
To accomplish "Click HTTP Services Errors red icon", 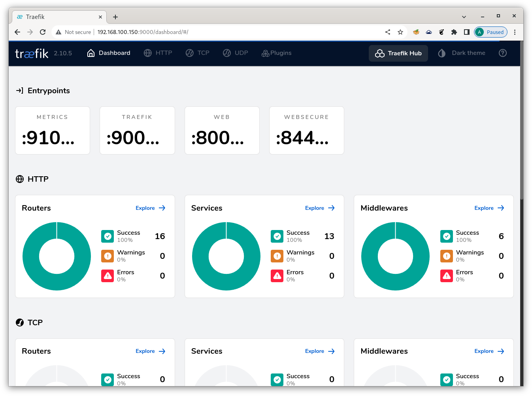I will pyautogui.click(x=277, y=276).
